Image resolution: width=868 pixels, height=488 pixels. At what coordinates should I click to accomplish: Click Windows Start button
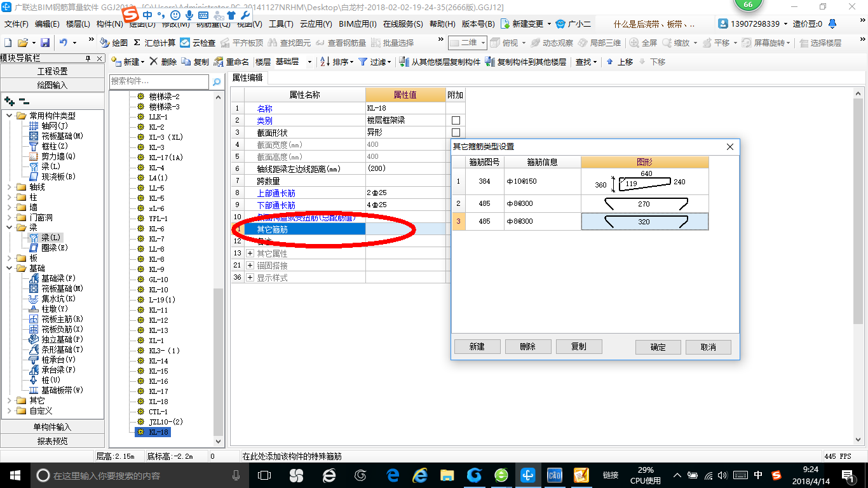coord(15,475)
